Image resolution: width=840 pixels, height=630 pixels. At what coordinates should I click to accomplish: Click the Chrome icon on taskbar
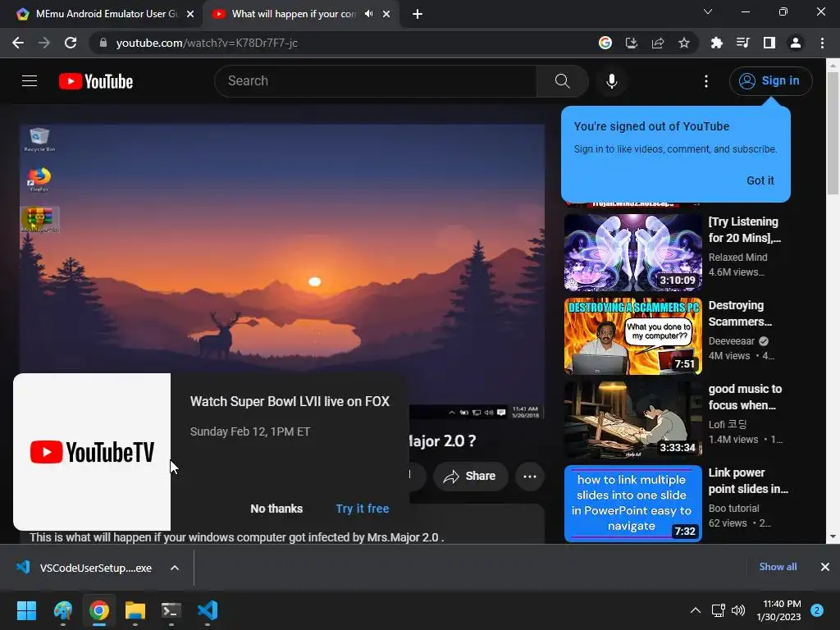tap(99, 610)
